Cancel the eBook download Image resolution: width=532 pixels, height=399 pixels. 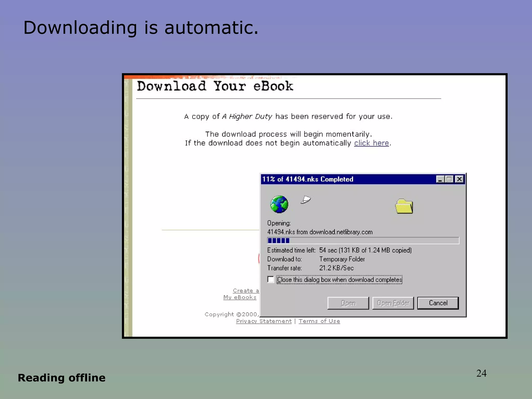click(x=438, y=303)
